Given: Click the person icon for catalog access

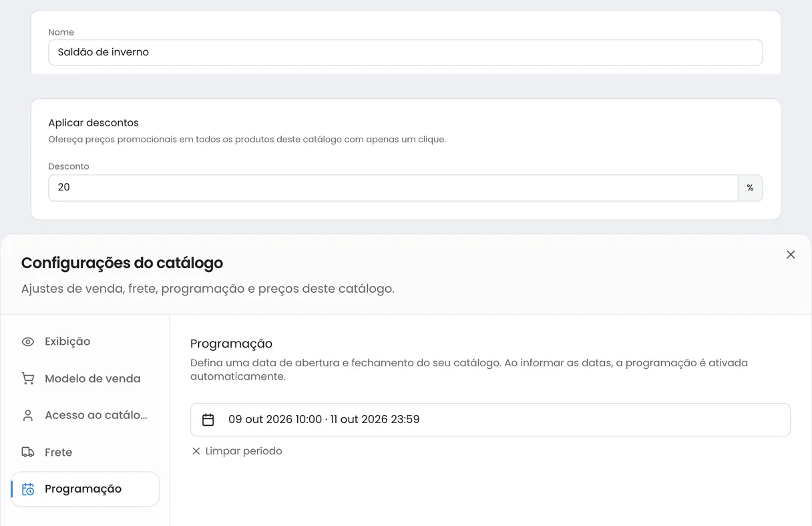Looking at the screenshot, I should pyautogui.click(x=27, y=415).
